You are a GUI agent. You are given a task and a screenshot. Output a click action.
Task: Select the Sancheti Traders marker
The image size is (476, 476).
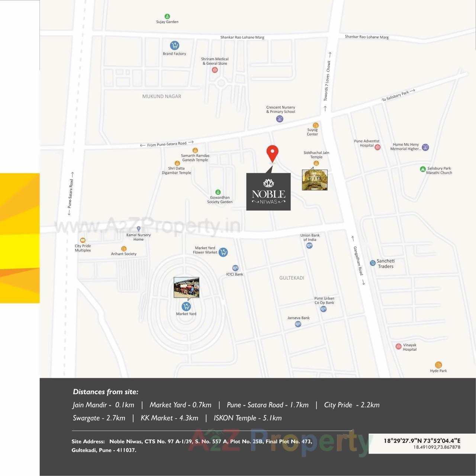(372, 262)
